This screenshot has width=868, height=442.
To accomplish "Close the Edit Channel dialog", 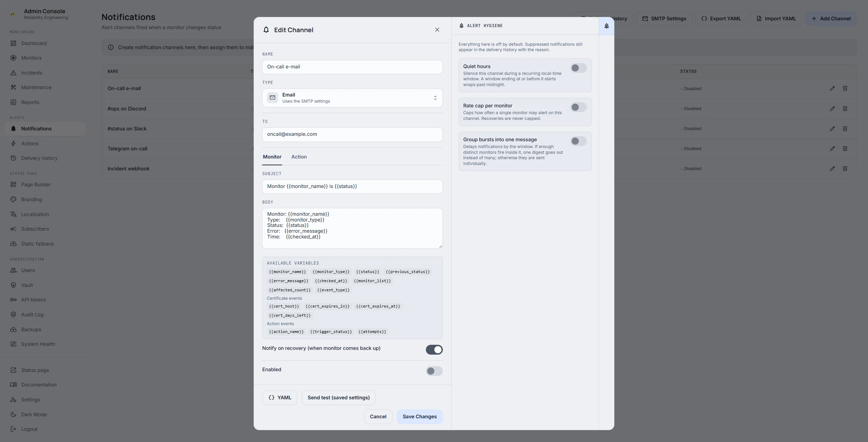I will click(x=437, y=30).
